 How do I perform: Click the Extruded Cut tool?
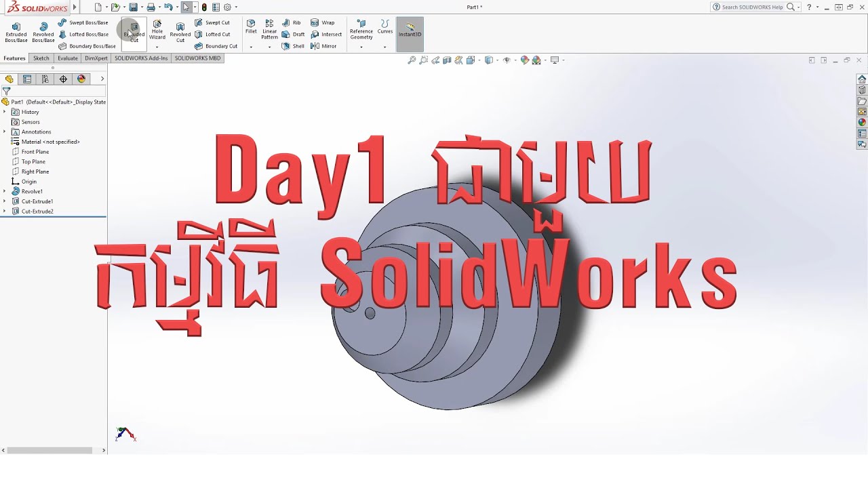point(134,32)
